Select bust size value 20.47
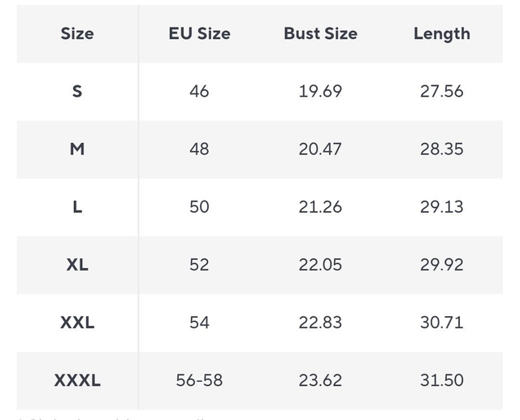 [x=320, y=149]
